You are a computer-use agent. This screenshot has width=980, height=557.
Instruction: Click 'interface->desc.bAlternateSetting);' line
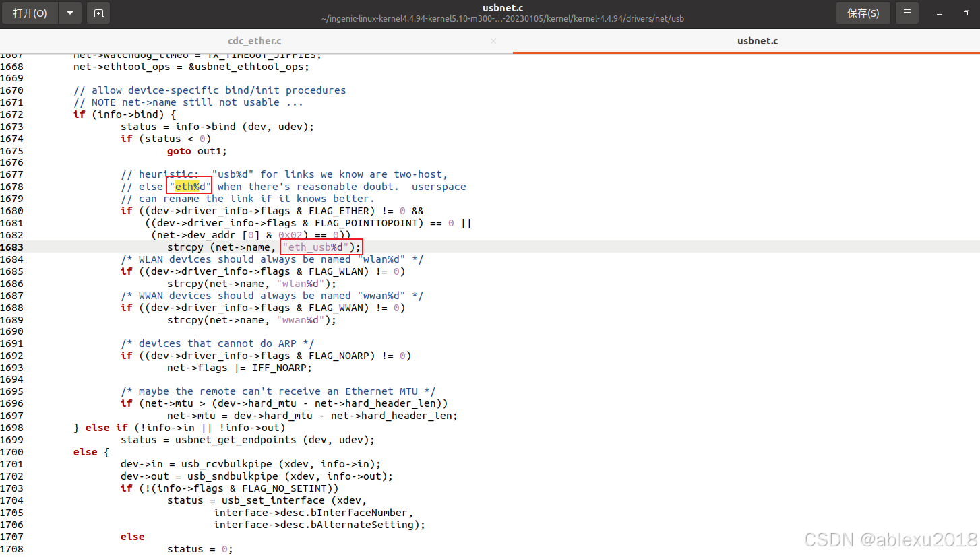(x=319, y=525)
